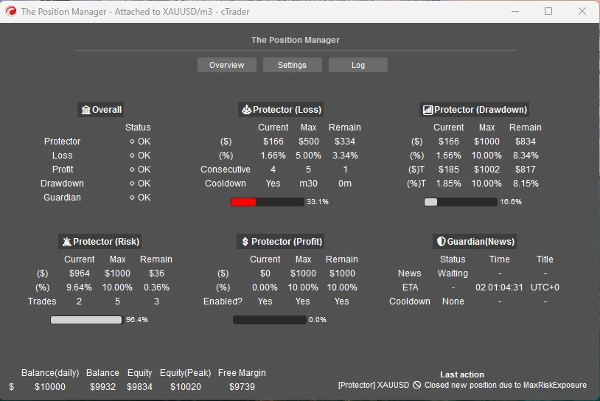
Task: Click the drawdown ($)T max value $1002
Action: pyautogui.click(x=486, y=170)
